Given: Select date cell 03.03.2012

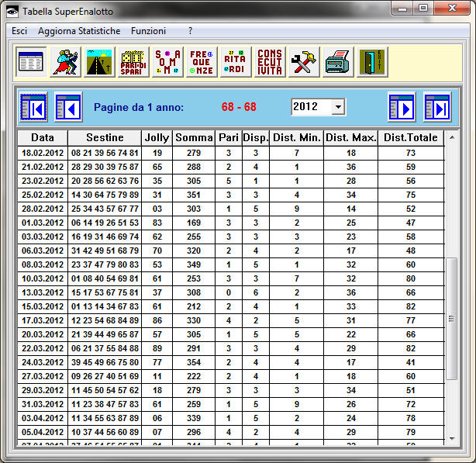Looking at the screenshot, I should (43, 237).
